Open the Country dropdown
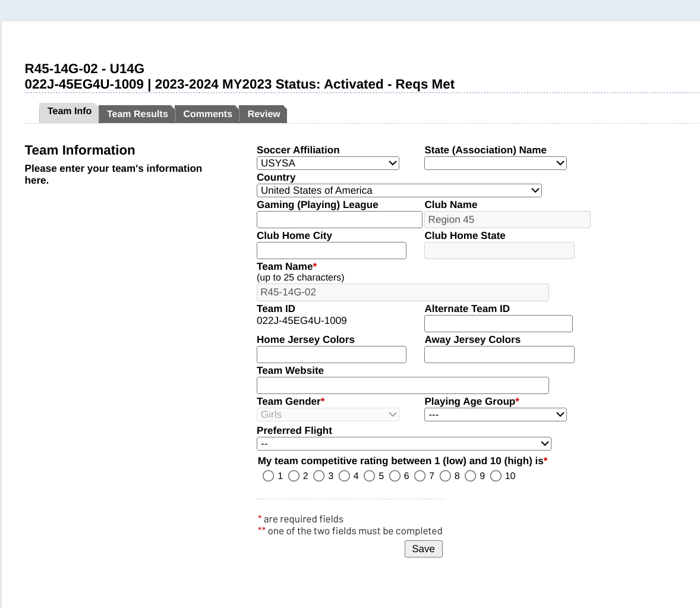 [x=399, y=190]
